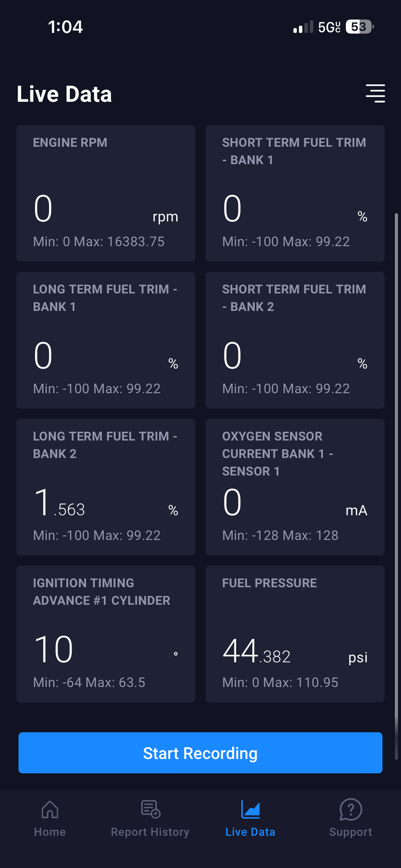Open Long Term Fuel Trim Bank 1 card
Image resolution: width=401 pixels, height=868 pixels.
(106, 340)
